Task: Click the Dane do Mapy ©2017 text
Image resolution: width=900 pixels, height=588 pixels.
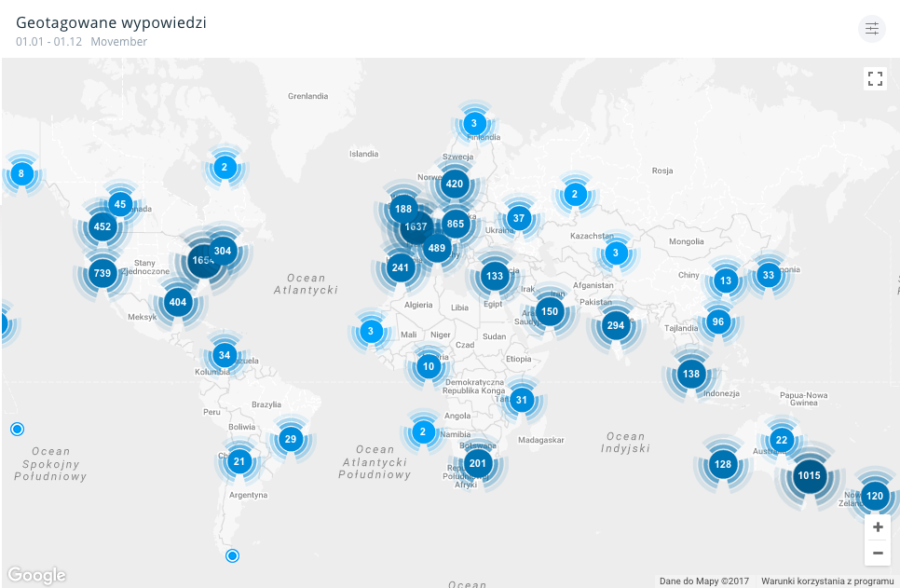Action: point(703,581)
